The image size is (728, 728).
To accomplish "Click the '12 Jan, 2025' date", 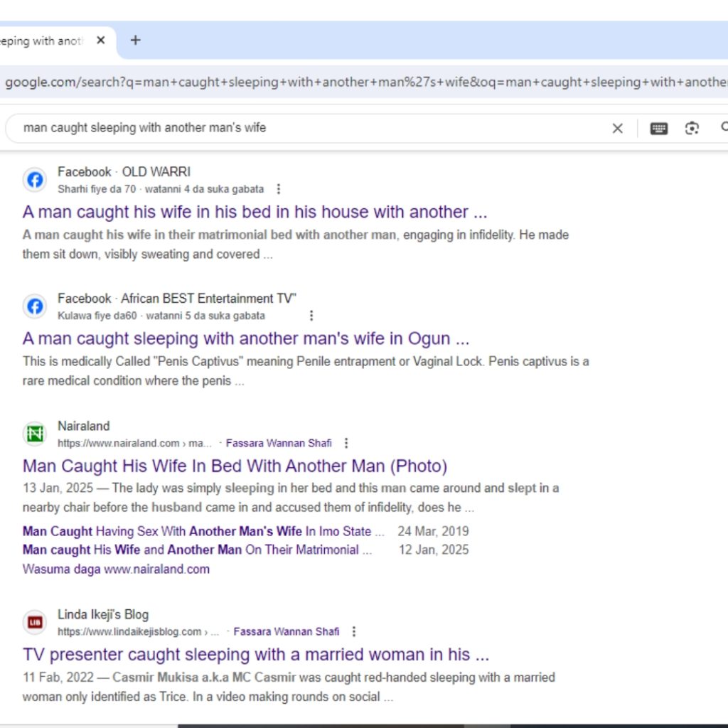I will tap(434, 550).
